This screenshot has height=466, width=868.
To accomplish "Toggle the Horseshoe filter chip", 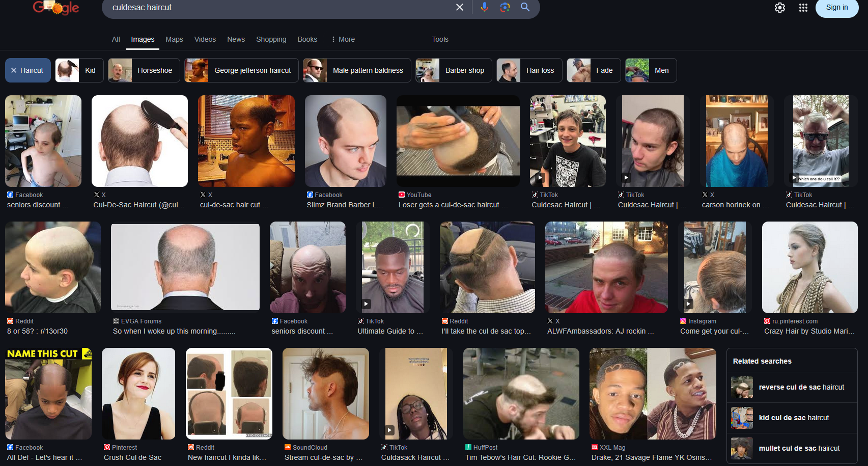I will tap(144, 70).
